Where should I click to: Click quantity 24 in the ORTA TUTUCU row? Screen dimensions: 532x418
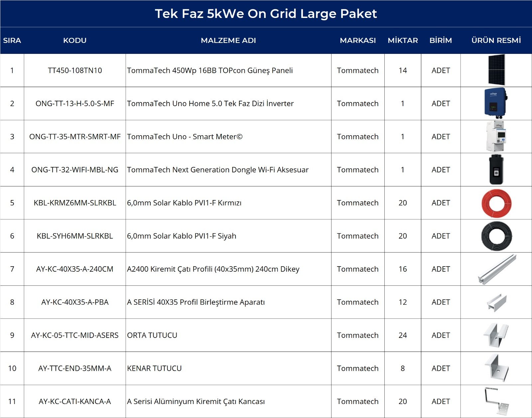[x=403, y=335]
